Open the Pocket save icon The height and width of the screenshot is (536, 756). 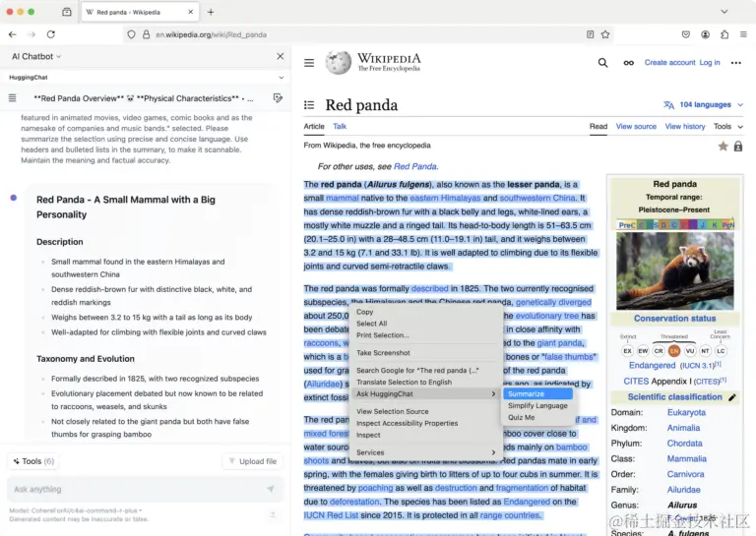click(x=686, y=34)
